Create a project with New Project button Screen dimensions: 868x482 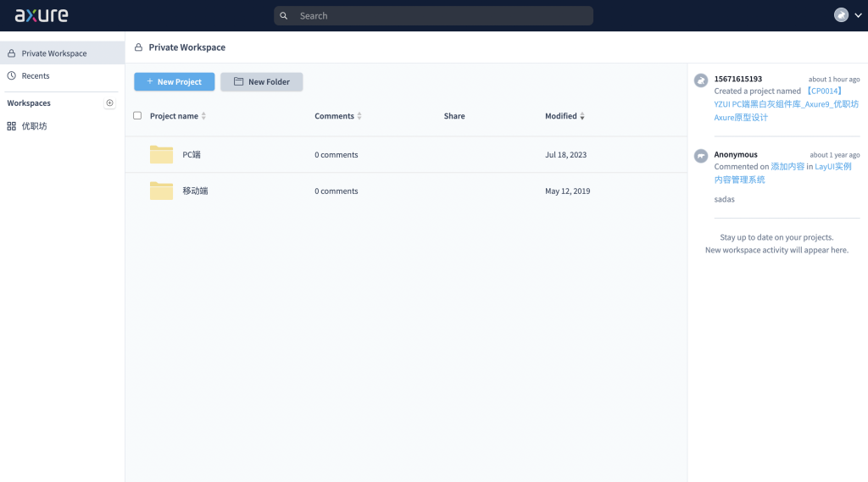point(174,81)
